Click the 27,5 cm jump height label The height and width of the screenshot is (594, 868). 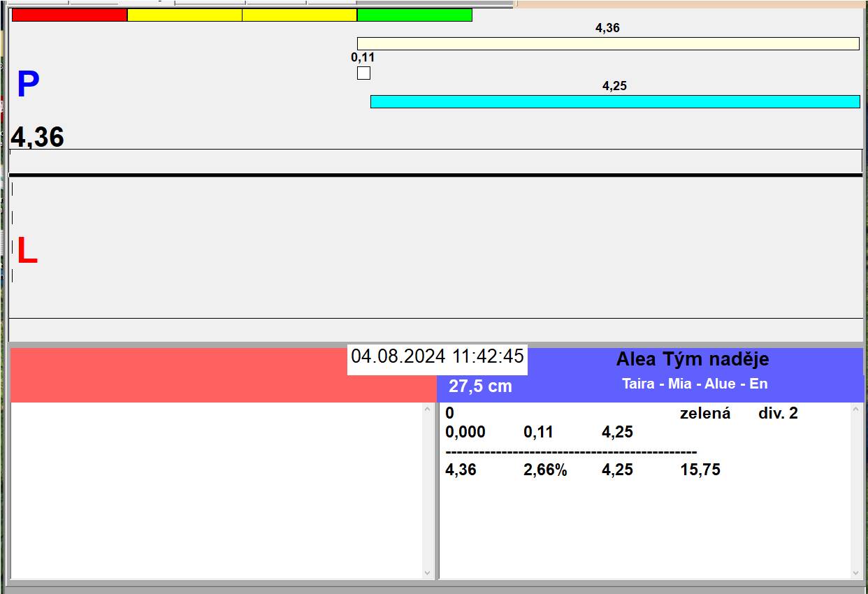pos(480,386)
